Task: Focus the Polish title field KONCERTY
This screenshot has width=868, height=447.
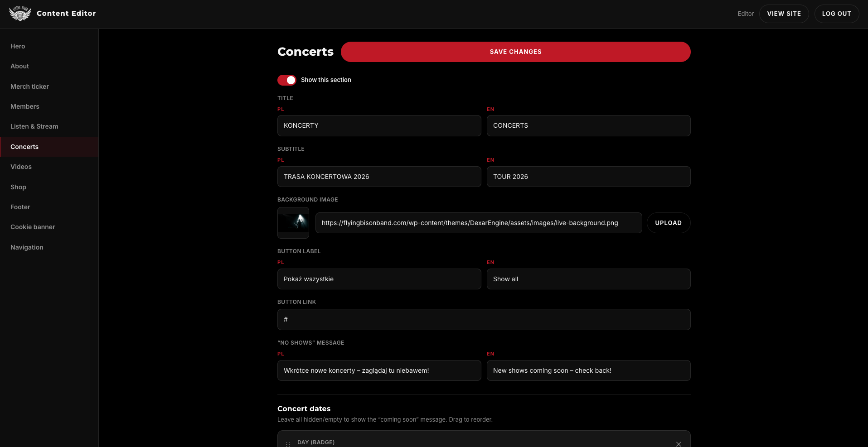Action: pos(379,125)
